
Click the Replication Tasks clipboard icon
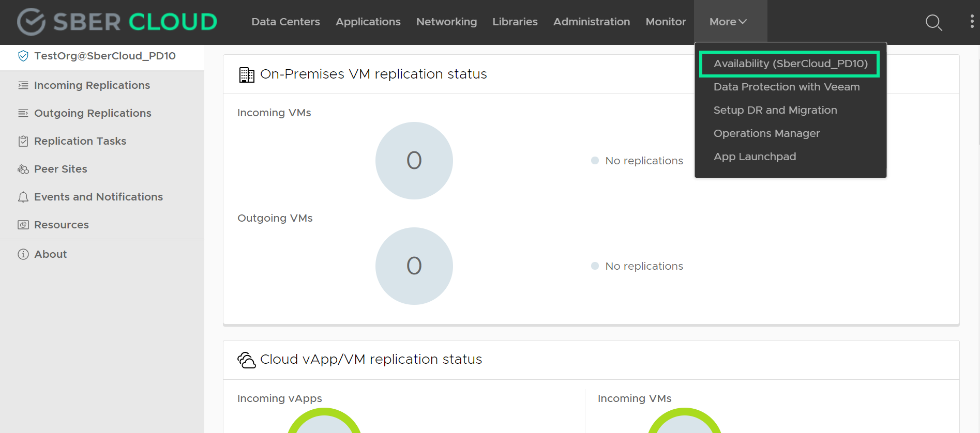[x=23, y=141]
